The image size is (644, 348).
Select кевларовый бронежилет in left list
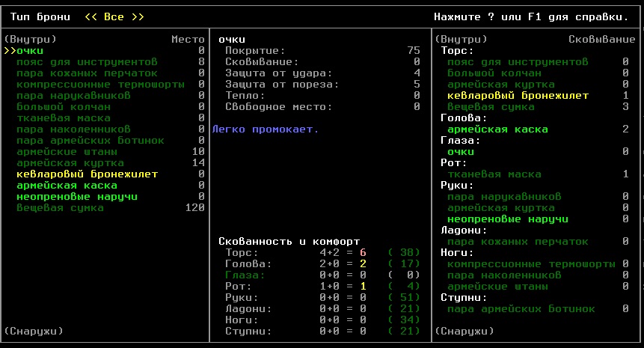(87, 174)
